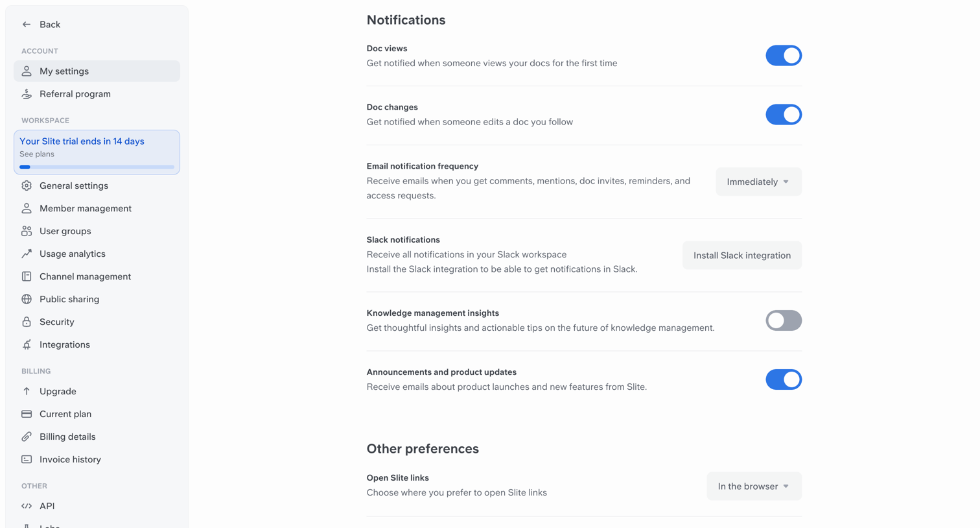Expand the In the browser dropdown
The width and height of the screenshot is (980, 528).
[x=754, y=486]
